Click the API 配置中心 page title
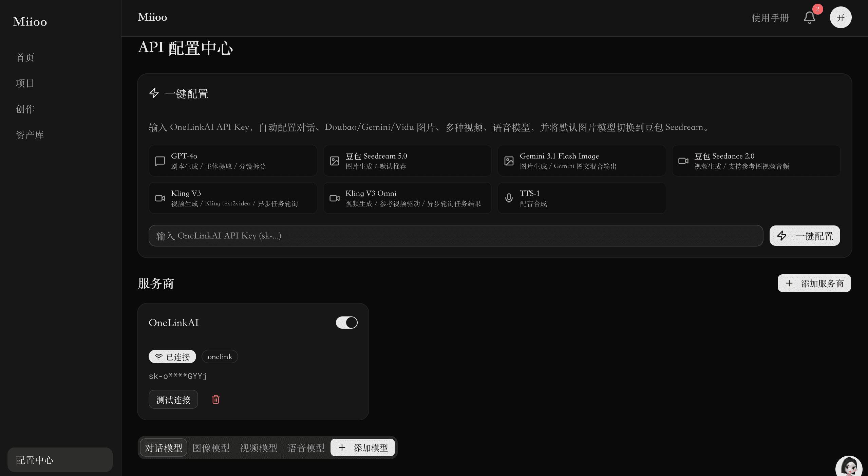This screenshot has width=868, height=476. 185,48
